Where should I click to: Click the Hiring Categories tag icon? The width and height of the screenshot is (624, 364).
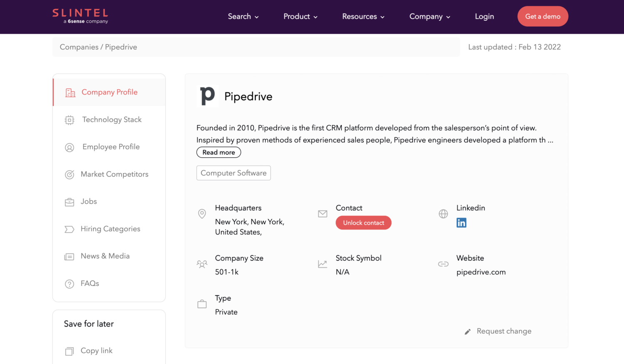tap(69, 229)
